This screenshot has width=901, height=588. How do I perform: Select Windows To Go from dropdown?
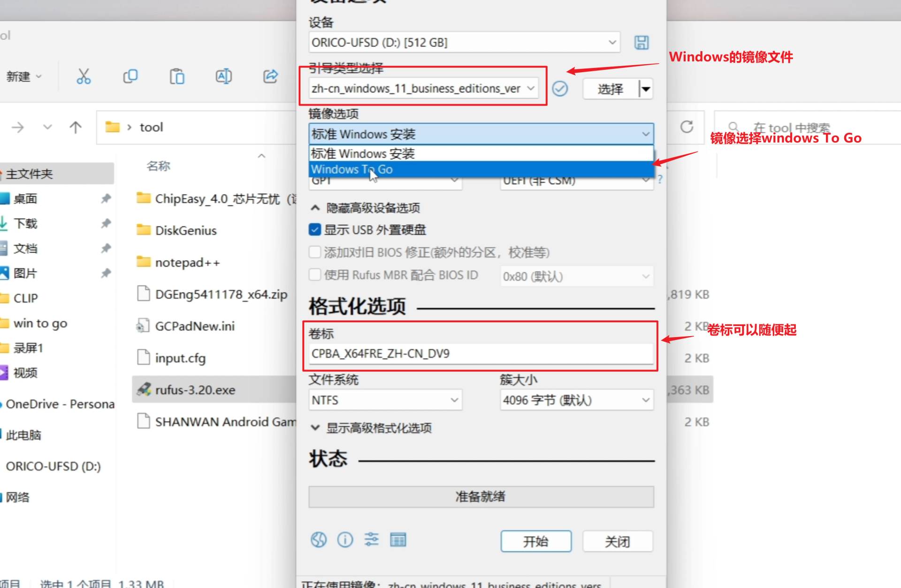click(352, 169)
